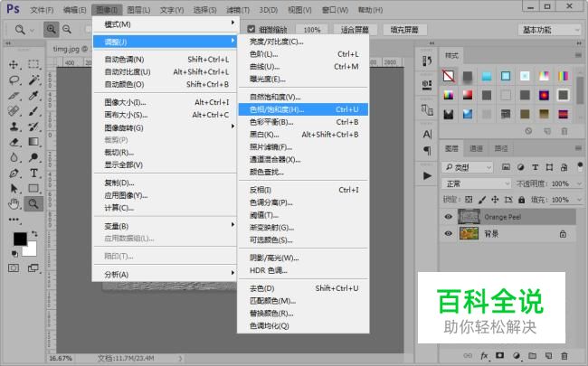Open the 文件(F) menu
This screenshot has width=588, height=366.
tap(42, 10)
